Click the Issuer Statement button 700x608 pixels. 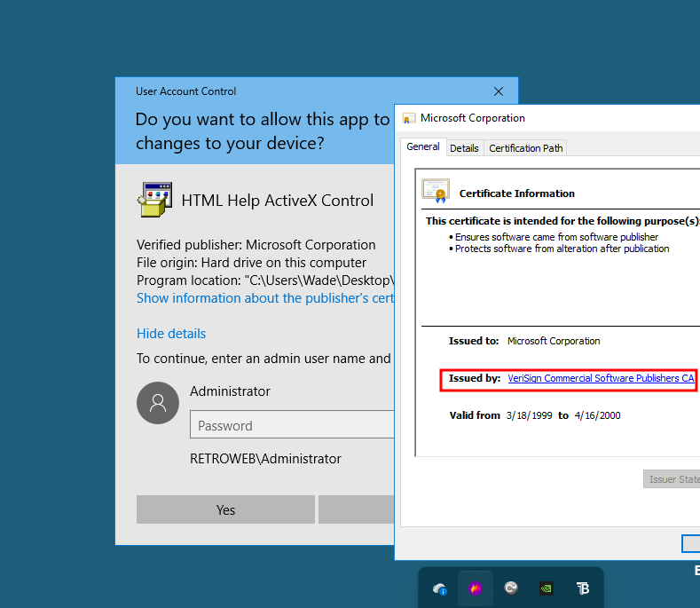click(x=672, y=479)
